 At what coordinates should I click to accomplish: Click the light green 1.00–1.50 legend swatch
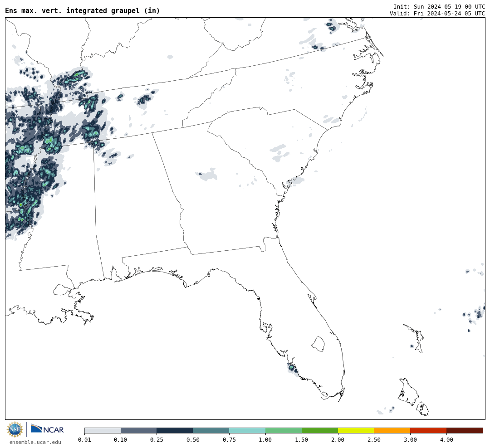coord(284,430)
